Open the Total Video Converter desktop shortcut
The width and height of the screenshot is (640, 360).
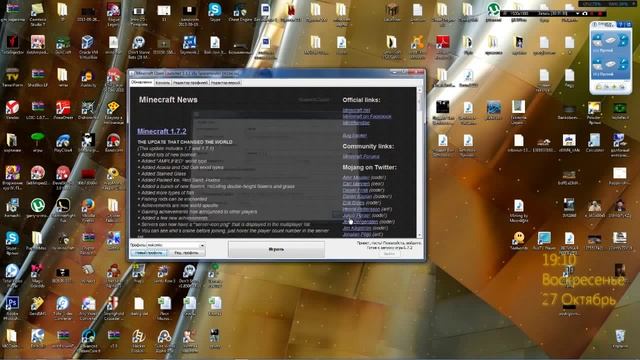point(63,307)
